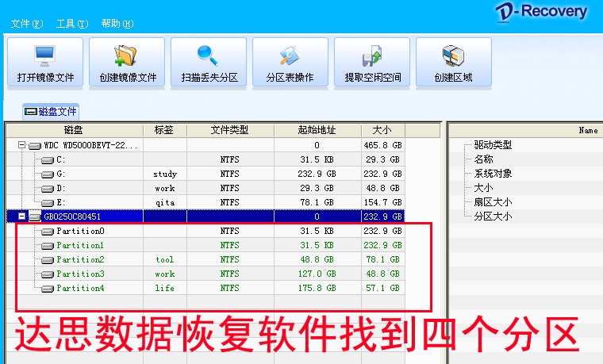
Task: Click the 创建区域 toolbar button
Action: tap(454, 63)
